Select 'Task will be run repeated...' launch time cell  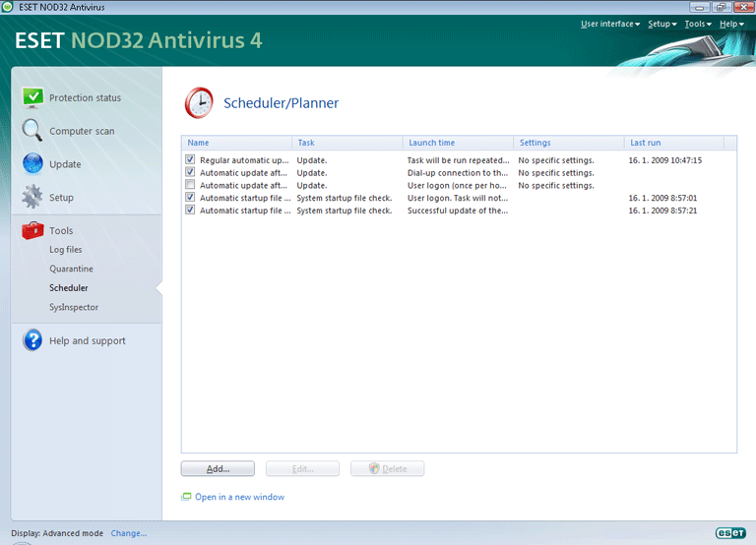click(x=458, y=160)
